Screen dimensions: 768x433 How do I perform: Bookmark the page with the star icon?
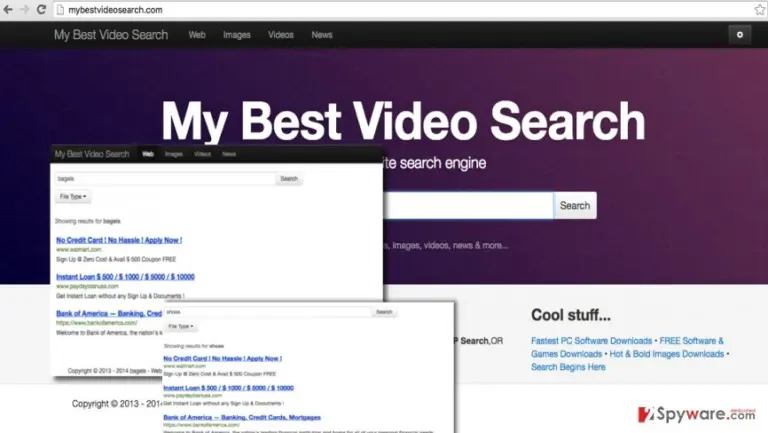[760, 10]
